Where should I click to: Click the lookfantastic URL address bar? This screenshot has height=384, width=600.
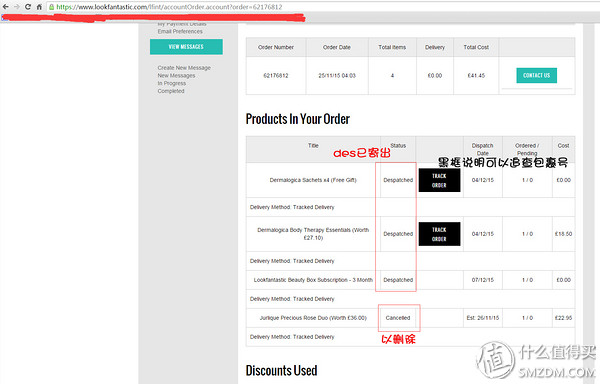click(321, 7)
